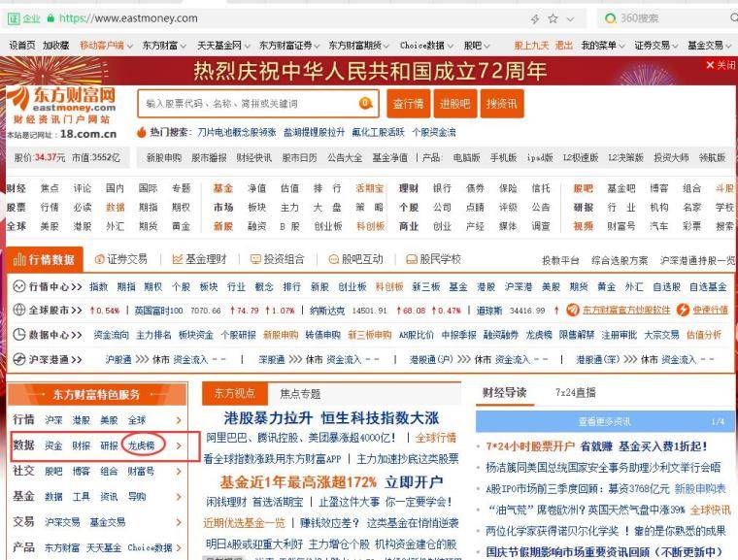Switch to the 东方视点 tab
738x560 pixels.
(x=235, y=393)
